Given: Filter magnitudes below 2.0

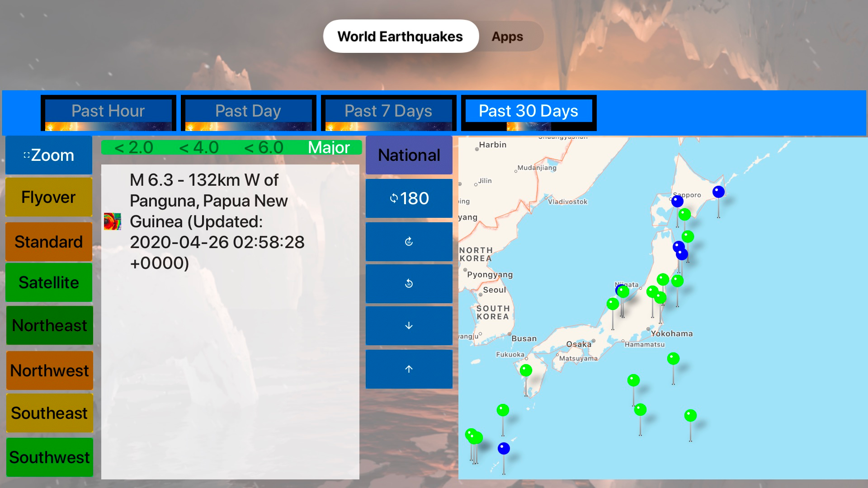Looking at the screenshot, I should [x=134, y=147].
